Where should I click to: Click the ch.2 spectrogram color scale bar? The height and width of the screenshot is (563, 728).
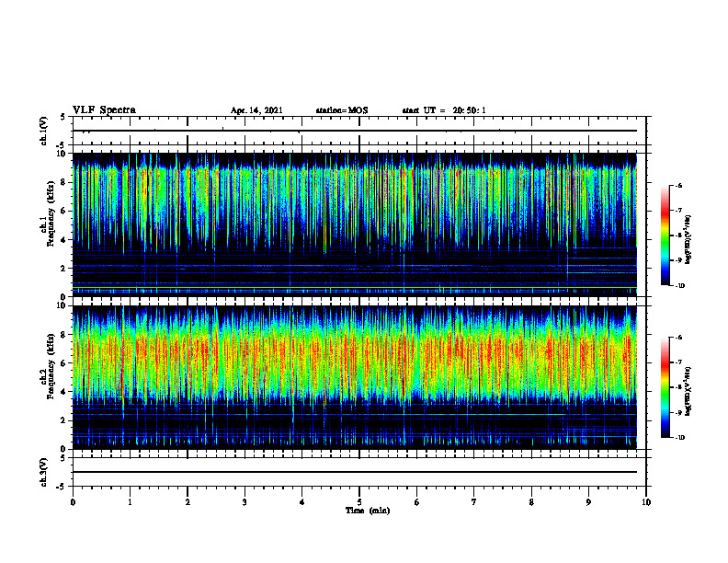[x=665, y=387]
